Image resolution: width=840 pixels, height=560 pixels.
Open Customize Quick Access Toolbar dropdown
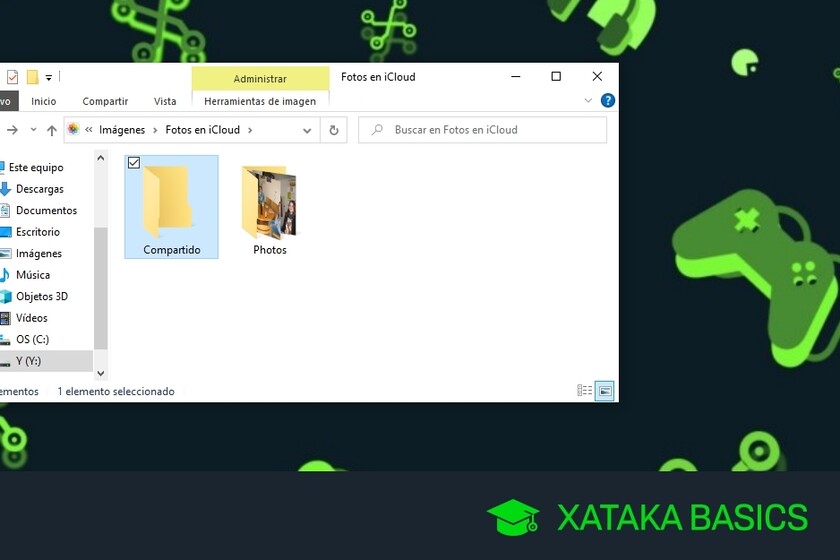click(x=49, y=78)
